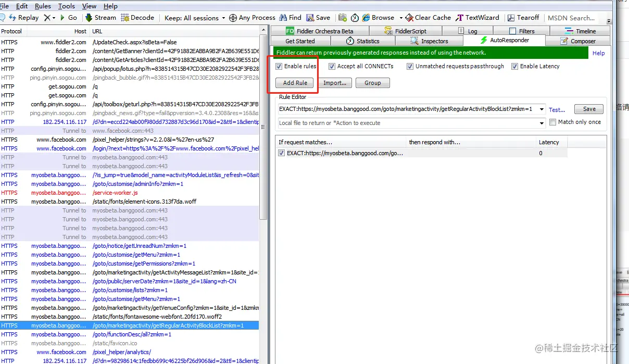Open the Browse dropdown arrow
629x364 pixels.
(401, 18)
